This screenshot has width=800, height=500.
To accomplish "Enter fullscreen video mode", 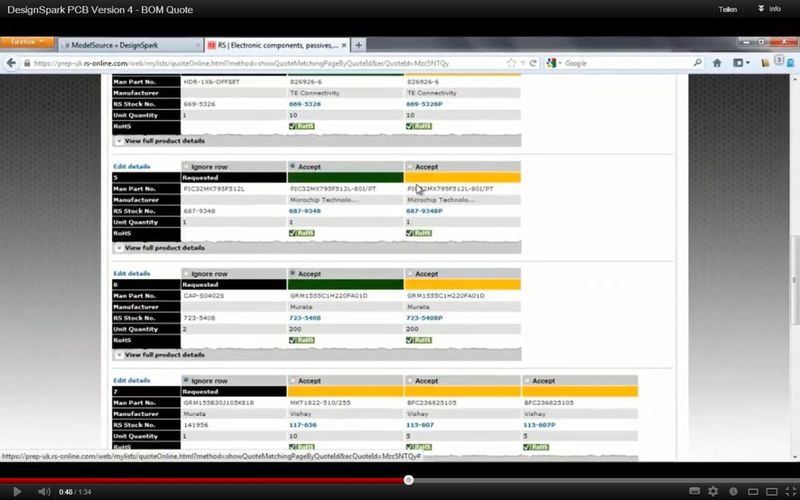I will click(791, 492).
